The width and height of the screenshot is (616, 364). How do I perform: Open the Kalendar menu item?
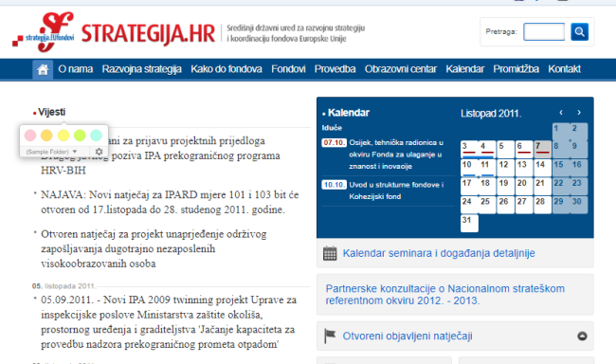pos(465,69)
